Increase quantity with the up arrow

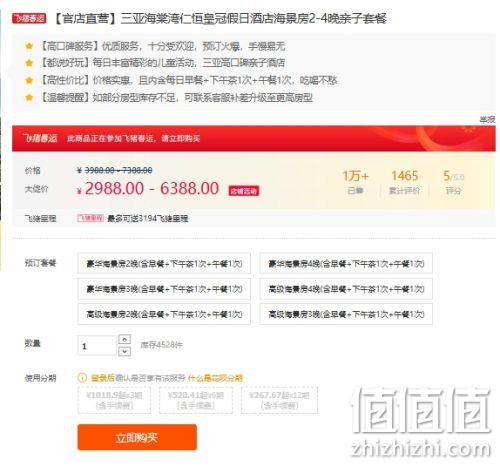coord(125,339)
